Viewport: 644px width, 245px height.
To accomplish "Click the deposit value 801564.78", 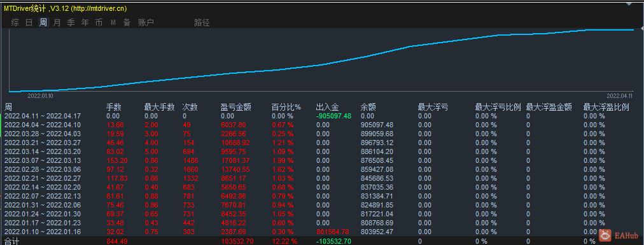I will (332, 231).
